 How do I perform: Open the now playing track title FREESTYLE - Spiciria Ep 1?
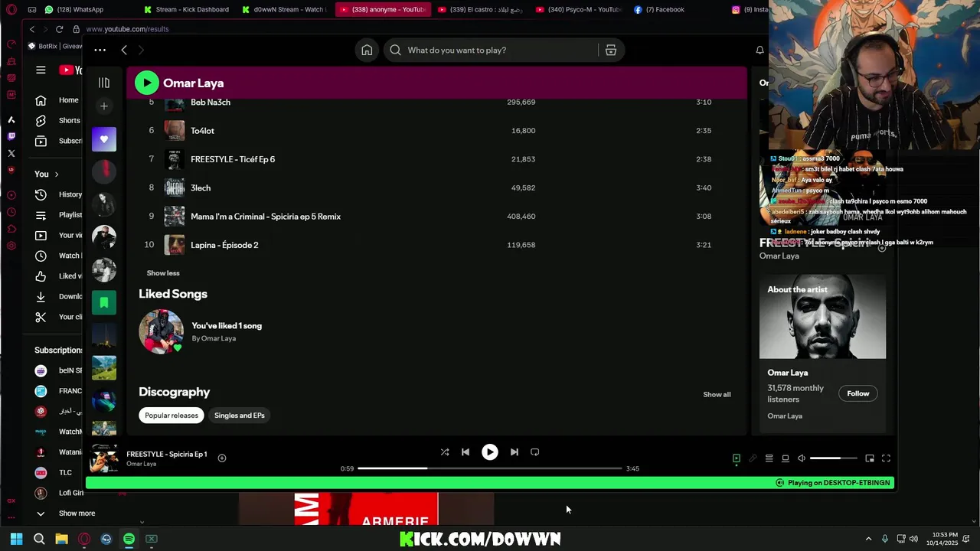pyautogui.click(x=167, y=455)
